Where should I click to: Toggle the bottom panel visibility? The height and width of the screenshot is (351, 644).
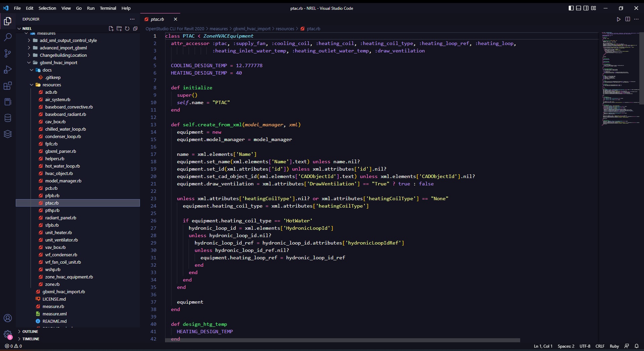point(579,8)
